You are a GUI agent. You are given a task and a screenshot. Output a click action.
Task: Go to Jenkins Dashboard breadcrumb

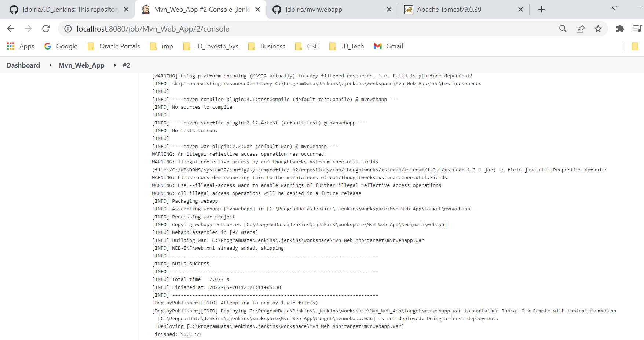tap(23, 65)
